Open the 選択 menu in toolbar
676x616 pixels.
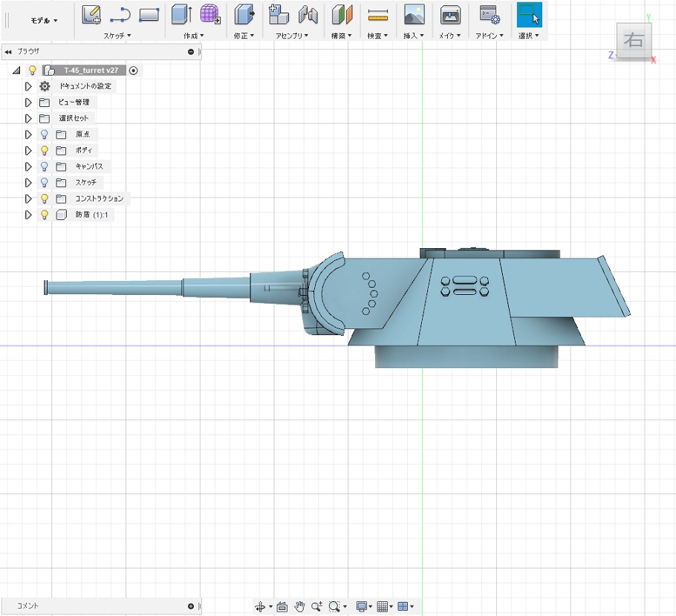tap(528, 35)
